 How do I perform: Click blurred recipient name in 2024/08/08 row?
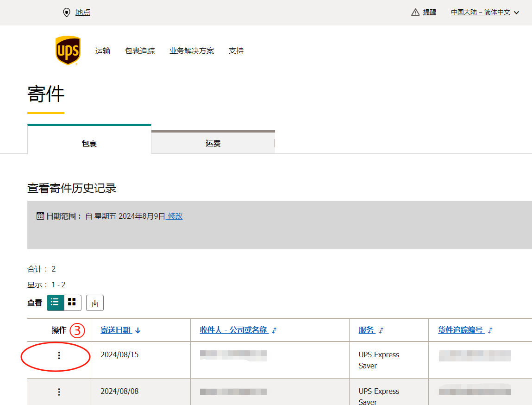[233, 392]
